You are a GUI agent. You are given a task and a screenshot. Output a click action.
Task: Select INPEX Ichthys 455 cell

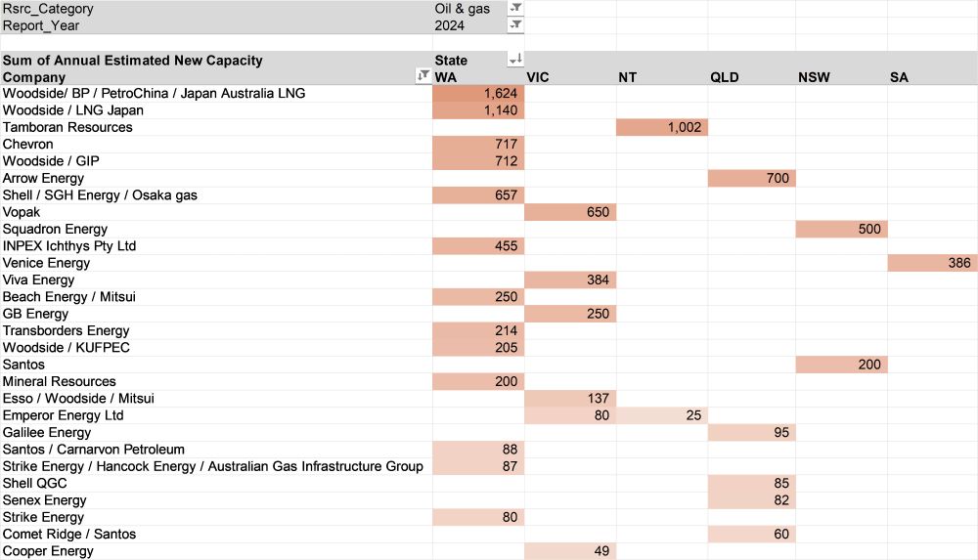click(x=478, y=245)
